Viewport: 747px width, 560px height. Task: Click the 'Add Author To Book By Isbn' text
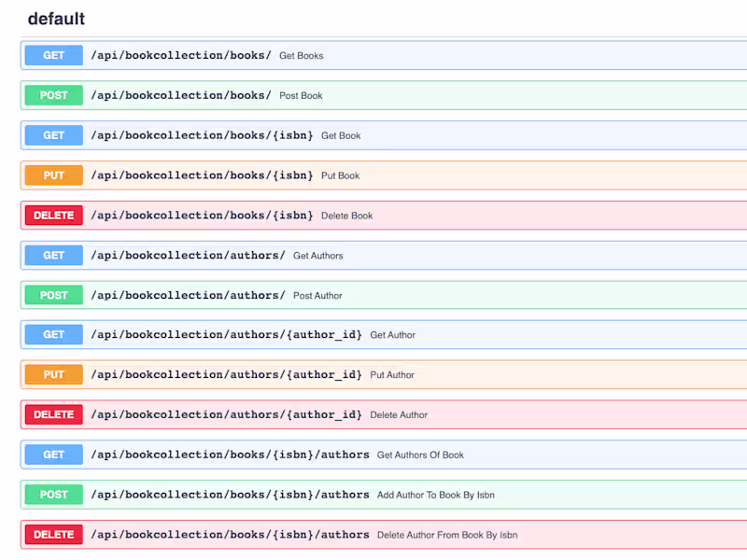click(436, 496)
